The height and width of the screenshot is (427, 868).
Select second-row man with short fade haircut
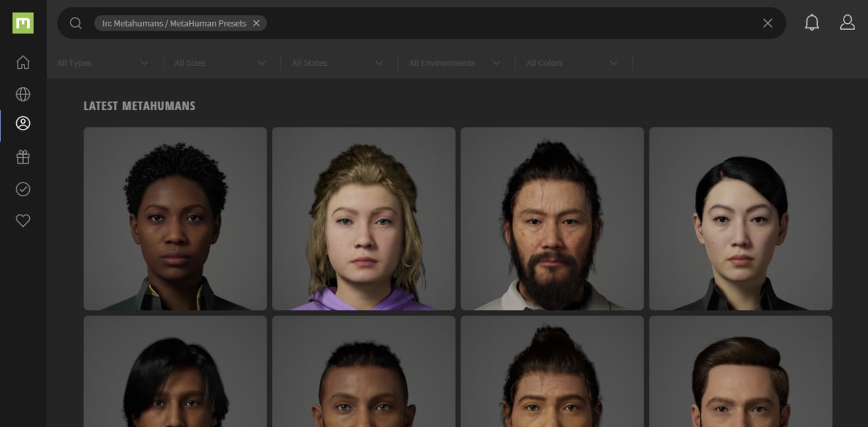[363, 371]
